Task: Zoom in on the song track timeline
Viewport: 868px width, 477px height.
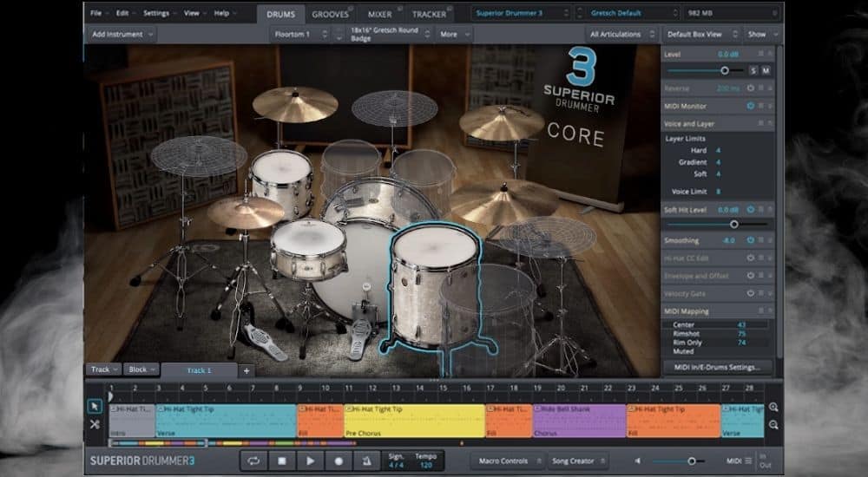Action: pyautogui.click(x=773, y=408)
